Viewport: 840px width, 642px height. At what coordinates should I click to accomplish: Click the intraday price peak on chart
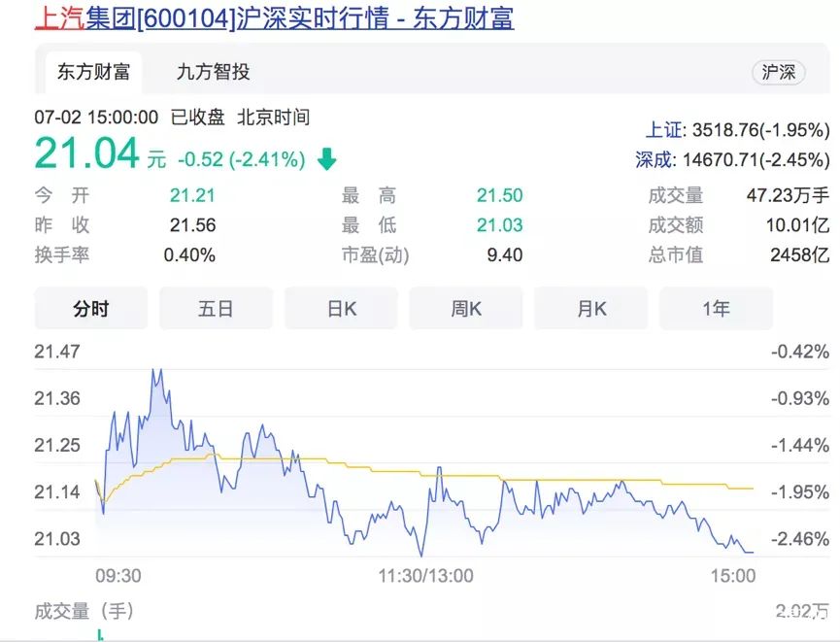156,370
